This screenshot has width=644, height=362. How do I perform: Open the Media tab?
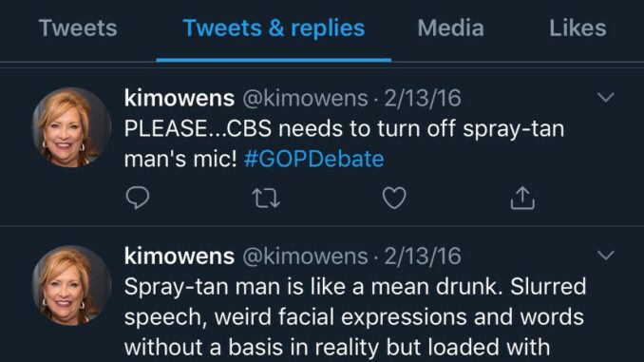[x=450, y=28]
